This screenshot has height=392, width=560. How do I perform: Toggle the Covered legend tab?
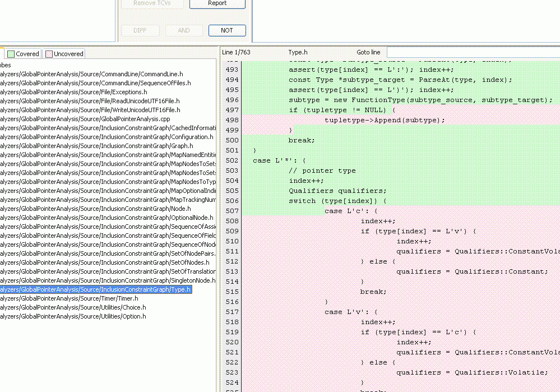click(x=22, y=53)
